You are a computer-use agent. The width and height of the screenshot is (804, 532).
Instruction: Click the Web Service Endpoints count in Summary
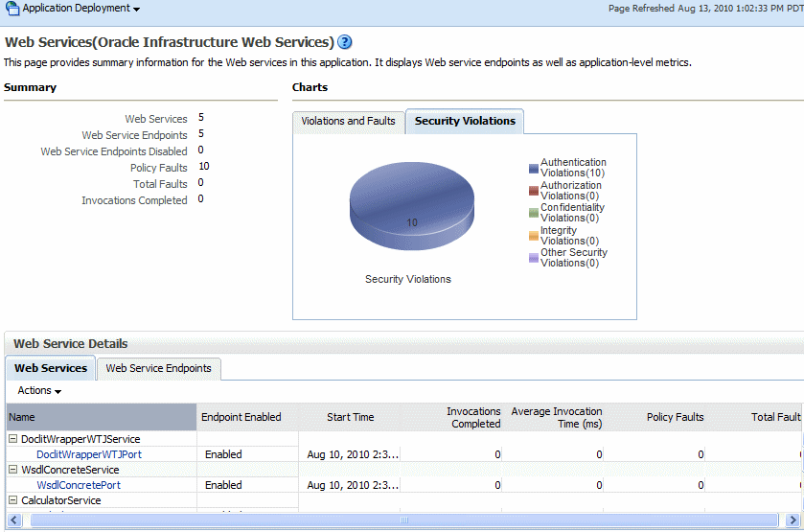[201, 133]
